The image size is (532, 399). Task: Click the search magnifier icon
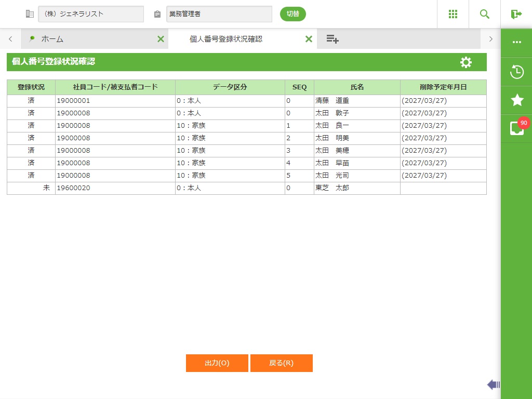pos(485,14)
